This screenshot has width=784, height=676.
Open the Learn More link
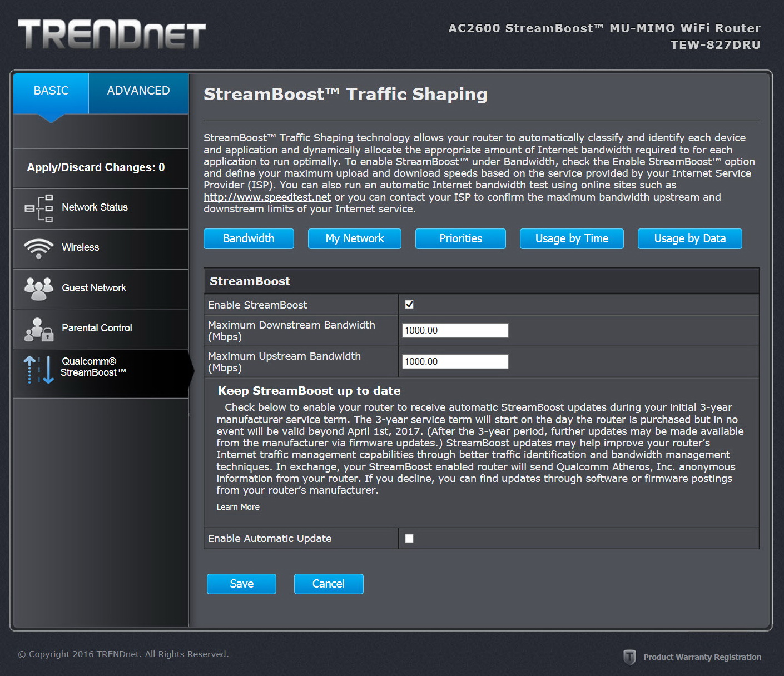(238, 507)
